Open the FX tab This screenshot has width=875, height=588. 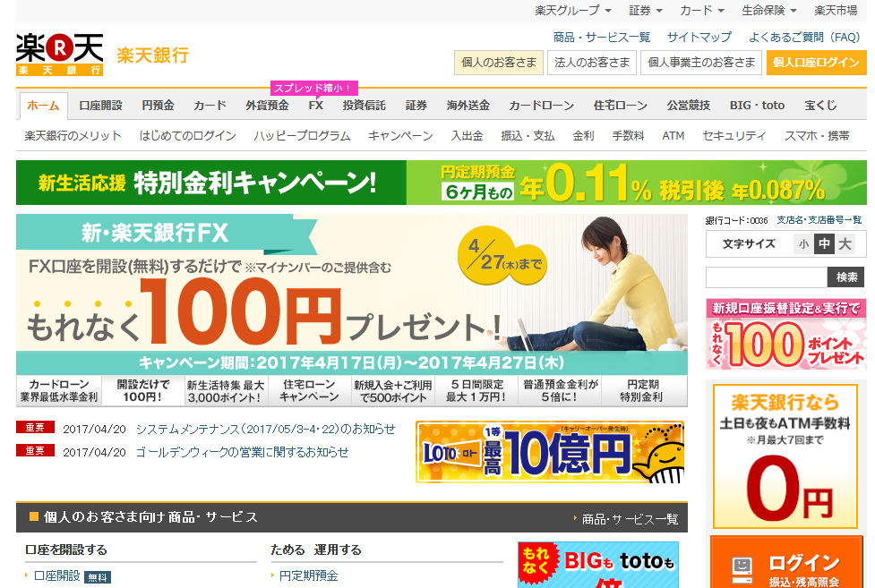(x=316, y=106)
